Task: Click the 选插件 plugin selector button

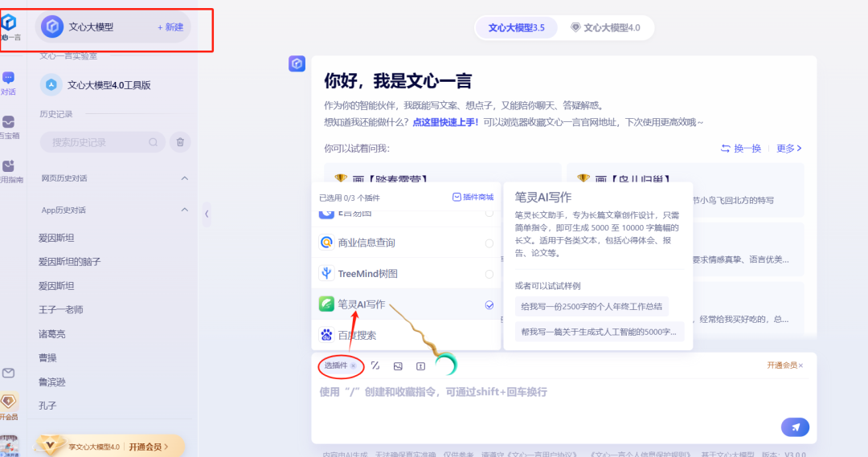Action: click(x=341, y=365)
